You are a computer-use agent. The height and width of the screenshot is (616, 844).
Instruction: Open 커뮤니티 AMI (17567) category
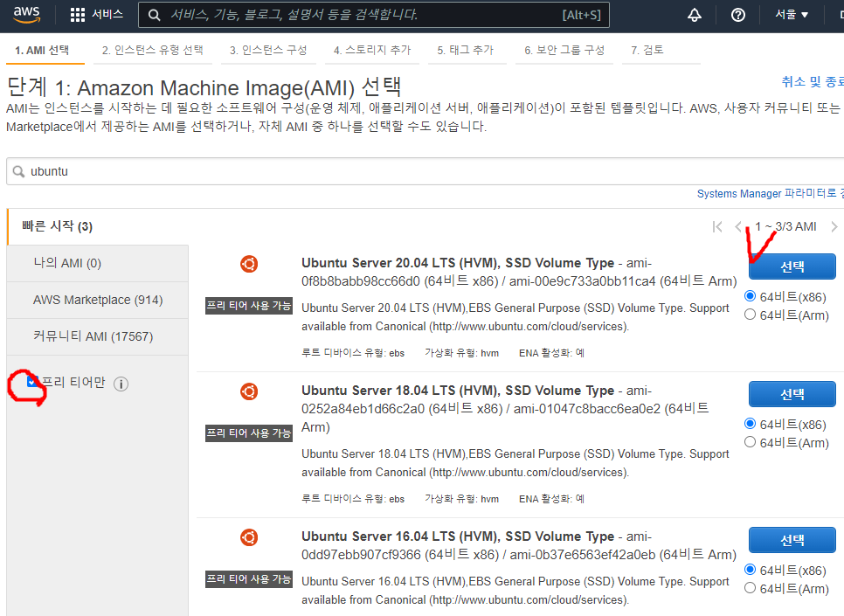(98, 336)
